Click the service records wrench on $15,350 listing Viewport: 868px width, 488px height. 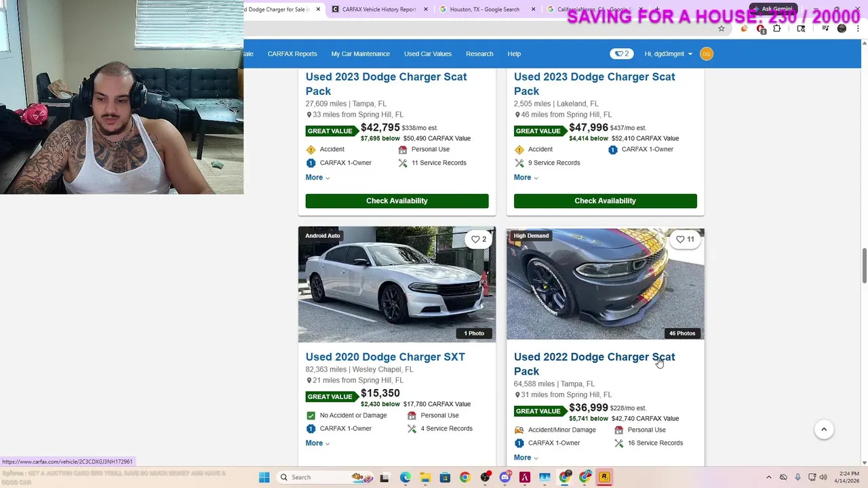(x=412, y=428)
